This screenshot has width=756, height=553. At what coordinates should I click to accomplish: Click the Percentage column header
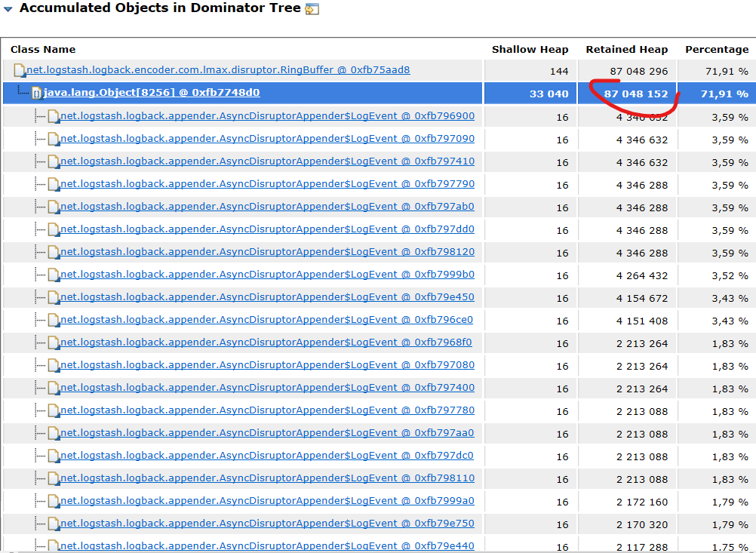coord(717,49)
